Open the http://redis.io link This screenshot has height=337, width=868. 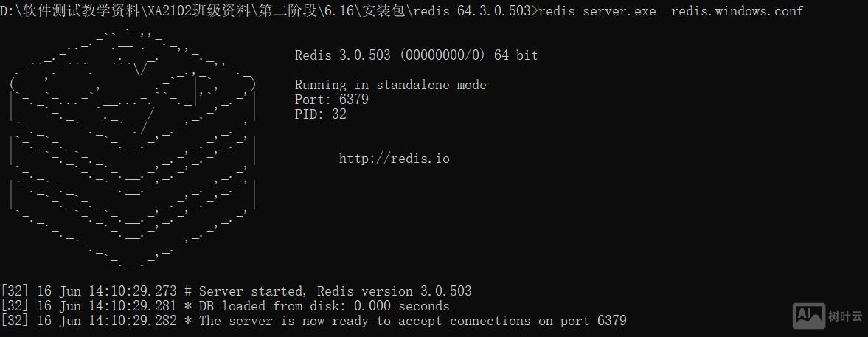(394, 159)
